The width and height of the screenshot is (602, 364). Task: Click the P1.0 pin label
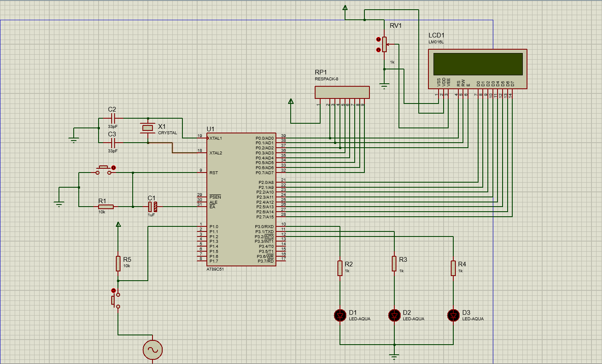214,227
